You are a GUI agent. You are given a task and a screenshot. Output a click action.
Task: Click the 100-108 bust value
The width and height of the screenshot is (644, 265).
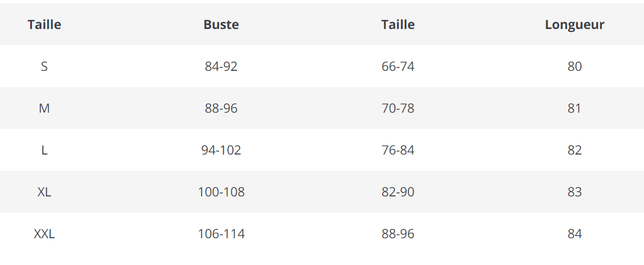click(x=221, y=192)
